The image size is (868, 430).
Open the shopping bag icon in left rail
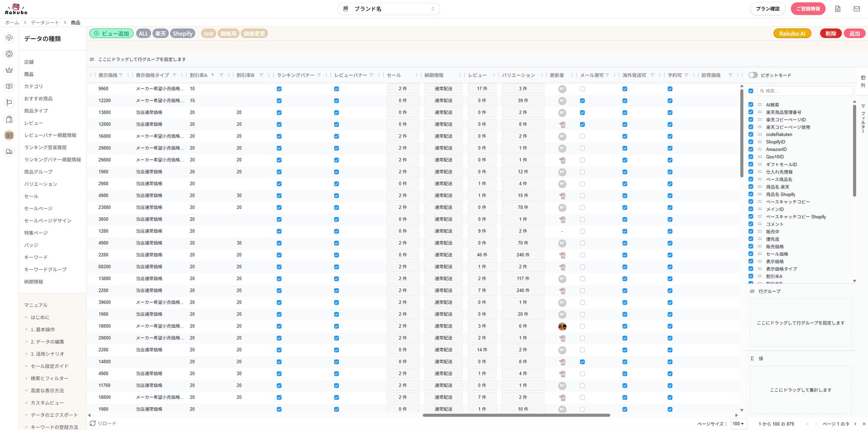coord(9,119)
